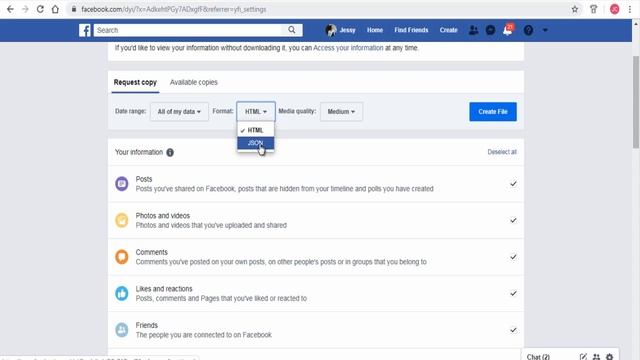Click the Create File button

(x=493, y=111)
